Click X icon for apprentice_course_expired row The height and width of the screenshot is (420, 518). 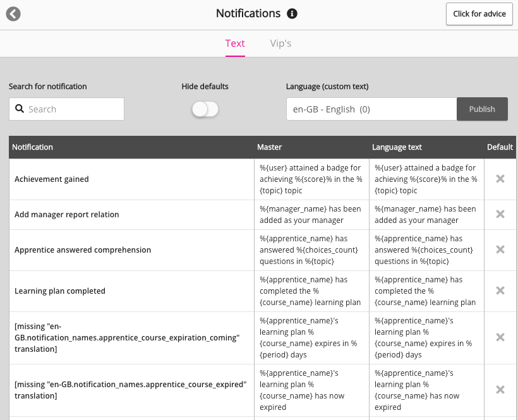[x=500, y=390]
